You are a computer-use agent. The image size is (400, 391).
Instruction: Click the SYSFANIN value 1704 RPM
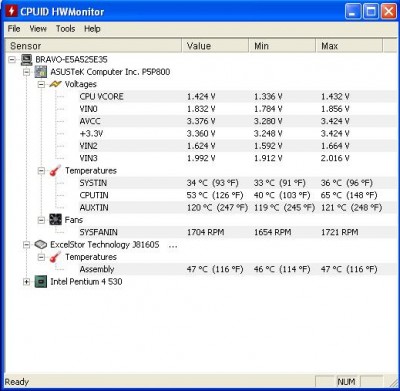pyautogui.click(x=205, y=232)
